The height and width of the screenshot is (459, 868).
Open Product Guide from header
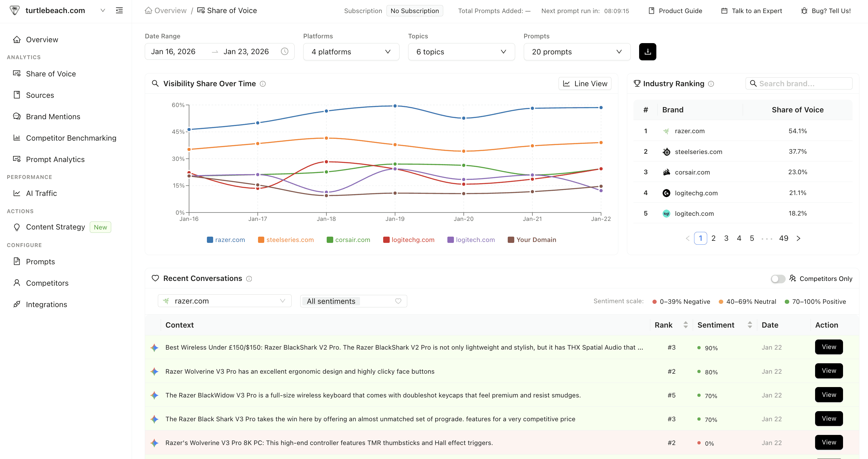(x=675, y=11)
